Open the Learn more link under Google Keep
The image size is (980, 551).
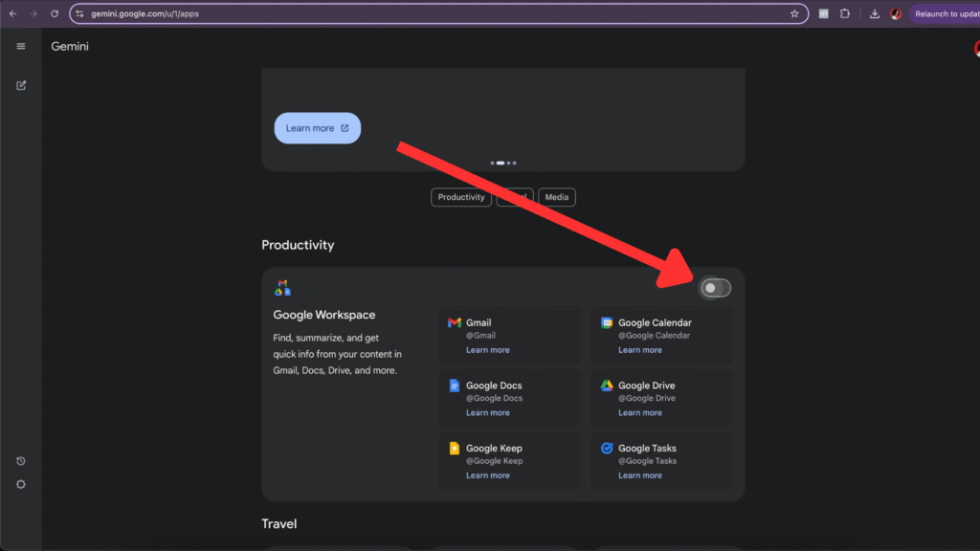pyautogui.click(x=487, y=475)
